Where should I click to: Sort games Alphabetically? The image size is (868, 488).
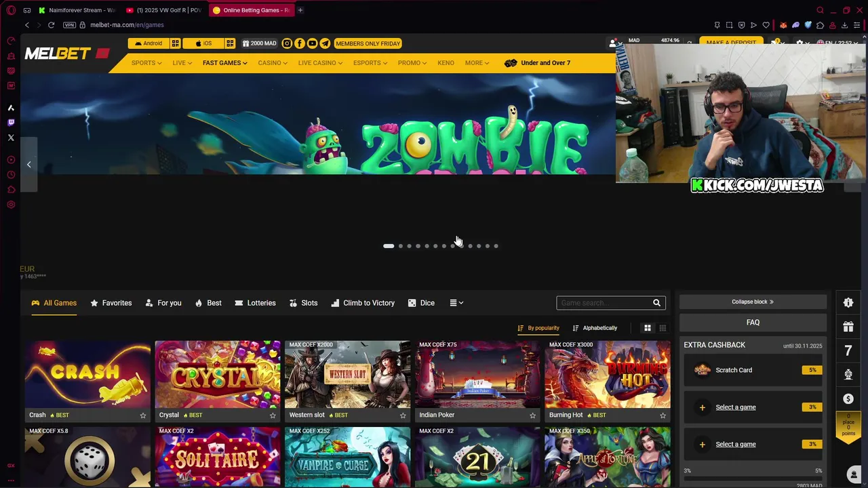(x=595, y=328)
